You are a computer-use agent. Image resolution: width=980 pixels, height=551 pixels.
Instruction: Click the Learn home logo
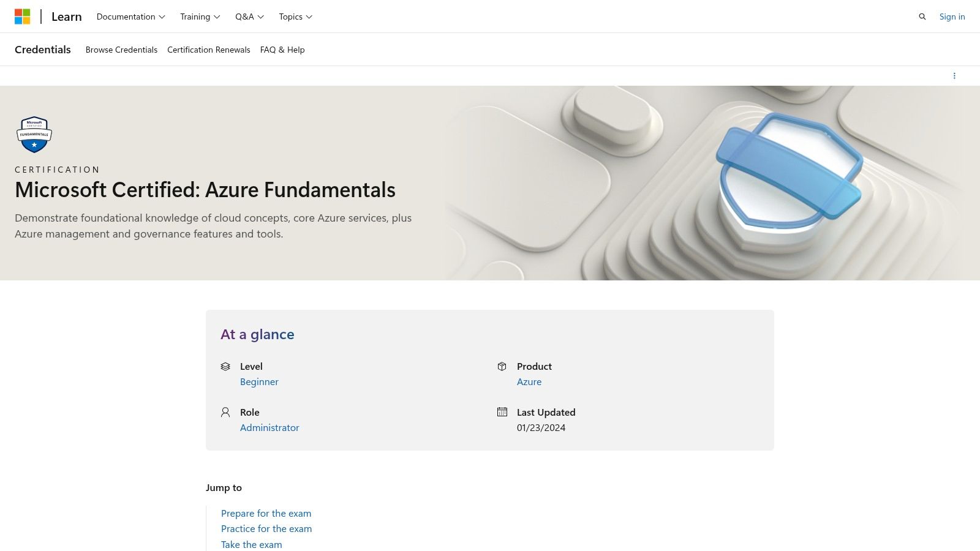pyautogui.click(x=66, y=17)
